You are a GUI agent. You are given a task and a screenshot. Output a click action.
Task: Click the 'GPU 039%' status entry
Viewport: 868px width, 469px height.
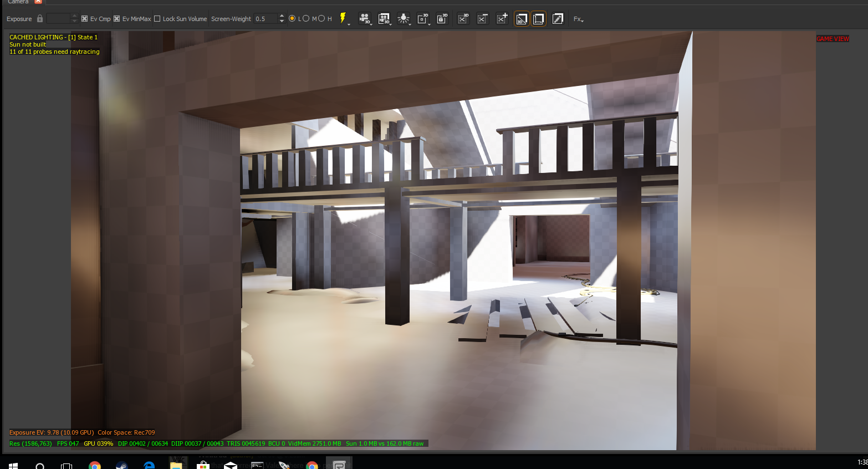click(98, 443)
